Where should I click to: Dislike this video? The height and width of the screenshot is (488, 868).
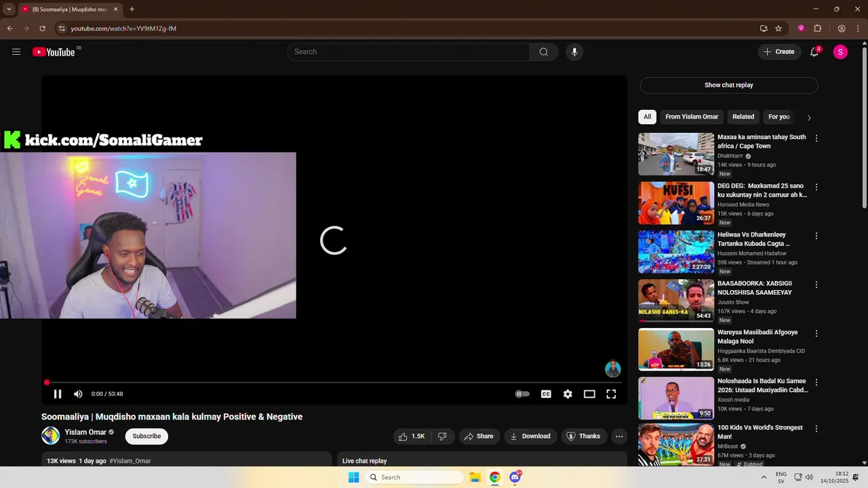442,436
